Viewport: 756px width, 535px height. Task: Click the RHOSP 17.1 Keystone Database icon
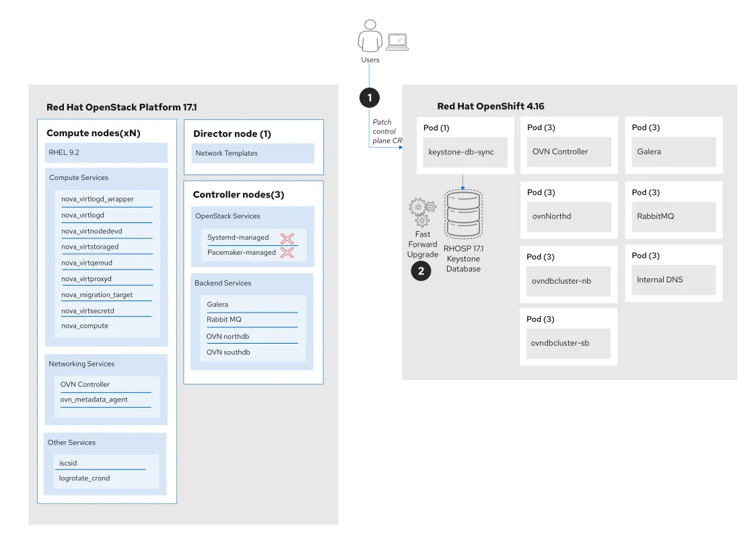pyautogui.click(x=463, y=213)
